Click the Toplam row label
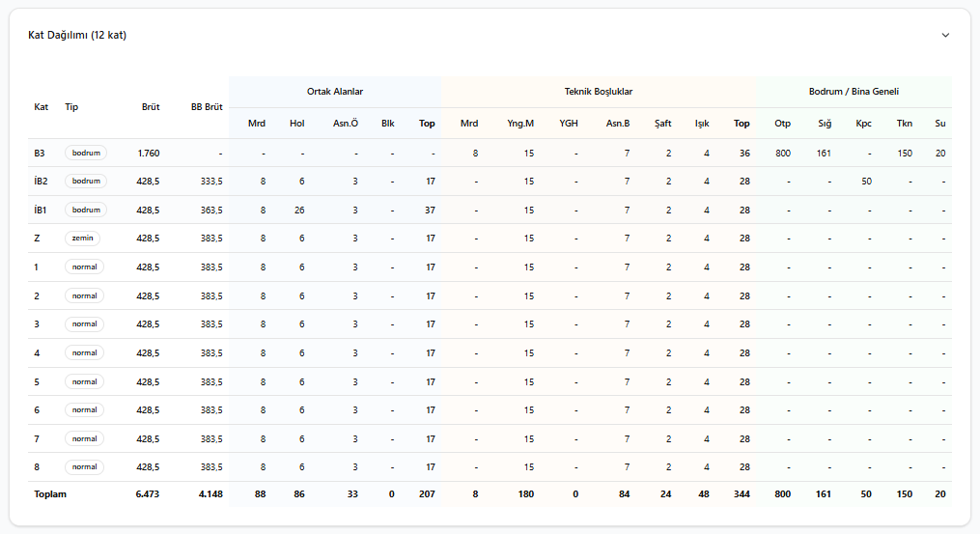This screenshot has height=534, width=980. (x=50, y=494)
